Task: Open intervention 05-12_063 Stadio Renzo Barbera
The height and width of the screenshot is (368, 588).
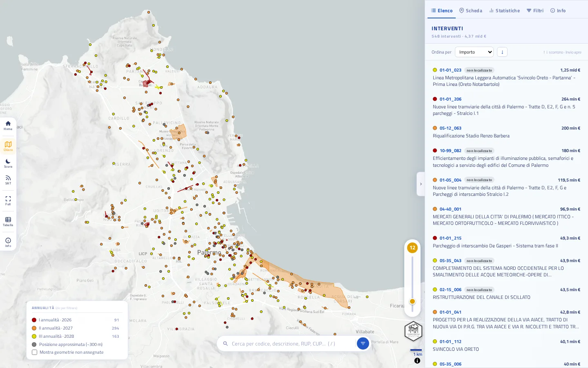Action: 506,132
